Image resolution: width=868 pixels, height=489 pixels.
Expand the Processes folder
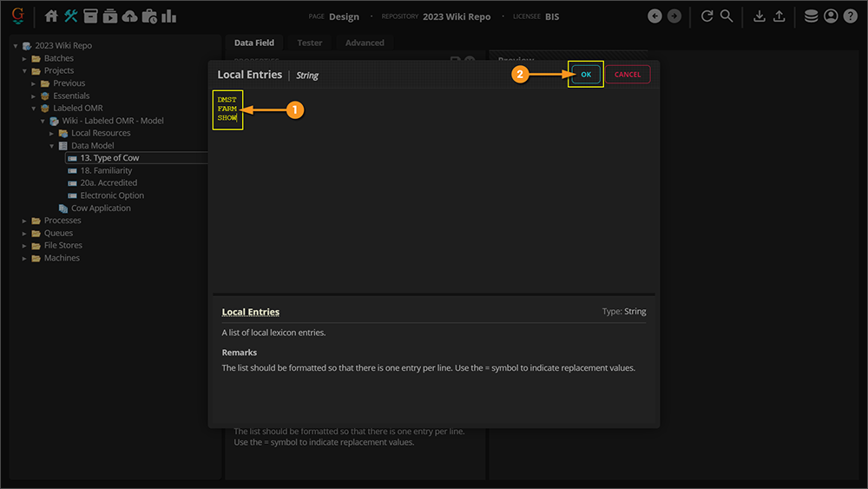(x=25, y=221)
